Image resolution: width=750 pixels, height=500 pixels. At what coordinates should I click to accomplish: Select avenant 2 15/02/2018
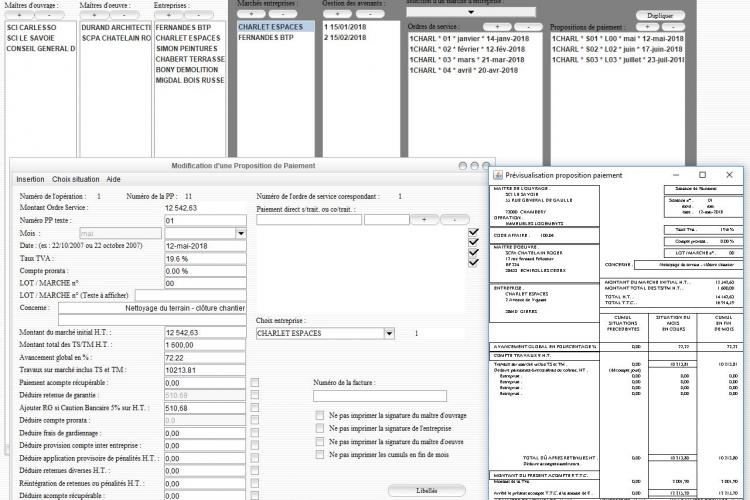pos(362,37)
